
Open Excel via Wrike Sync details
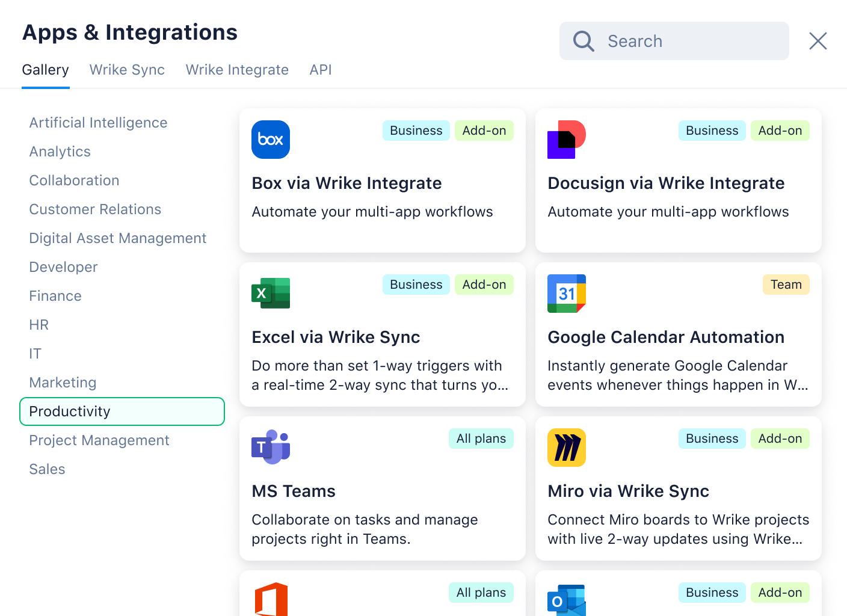pyautogui.click(x=336, y=337)
